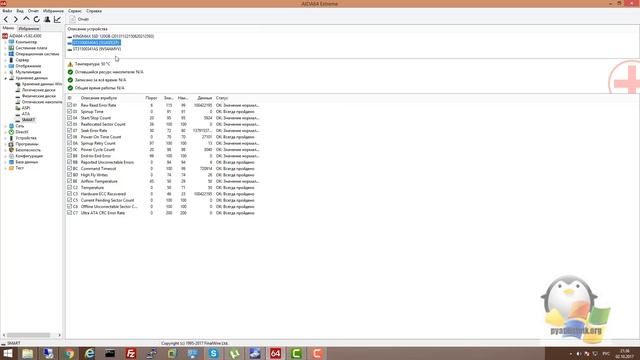Select the ASPI tree item

(26, 108)
